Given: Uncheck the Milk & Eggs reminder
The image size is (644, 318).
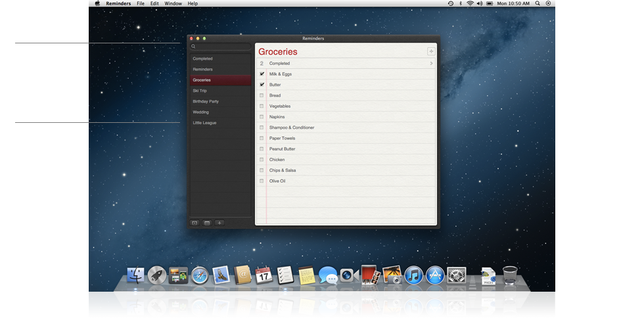Looking at the screenshot, I should (262, 74).
